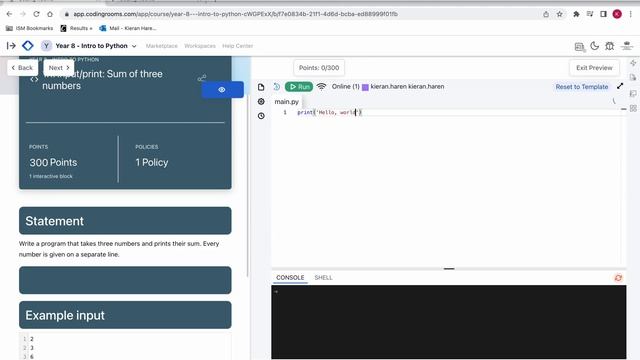Click the browser back arrow
The width and height of the screenshot is (640, 360).
[x=9, y=14]
